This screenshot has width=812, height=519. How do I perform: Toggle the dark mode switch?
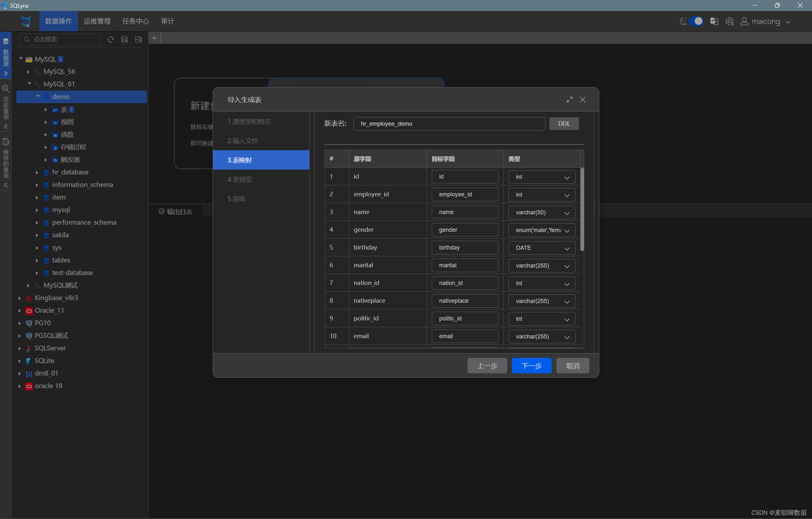click(696, 21)
